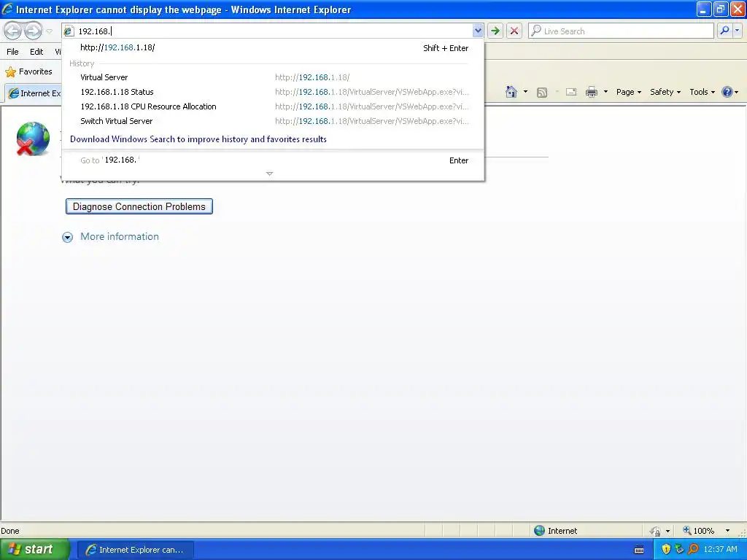Open the Page menu
Viewport: 747px width, 560px height.
[x=628, y=92]
